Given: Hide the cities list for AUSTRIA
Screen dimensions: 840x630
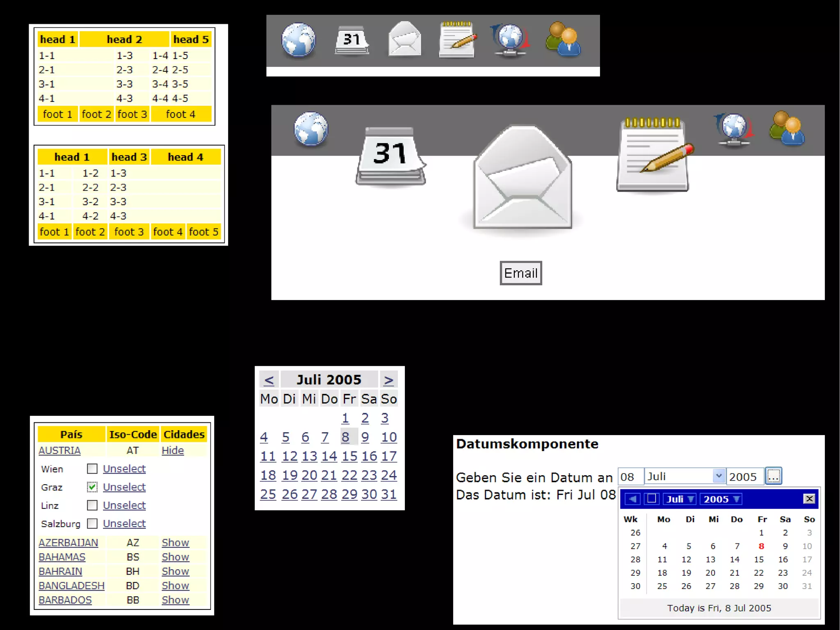Looking at the screenshot, I should coord(173,451).
